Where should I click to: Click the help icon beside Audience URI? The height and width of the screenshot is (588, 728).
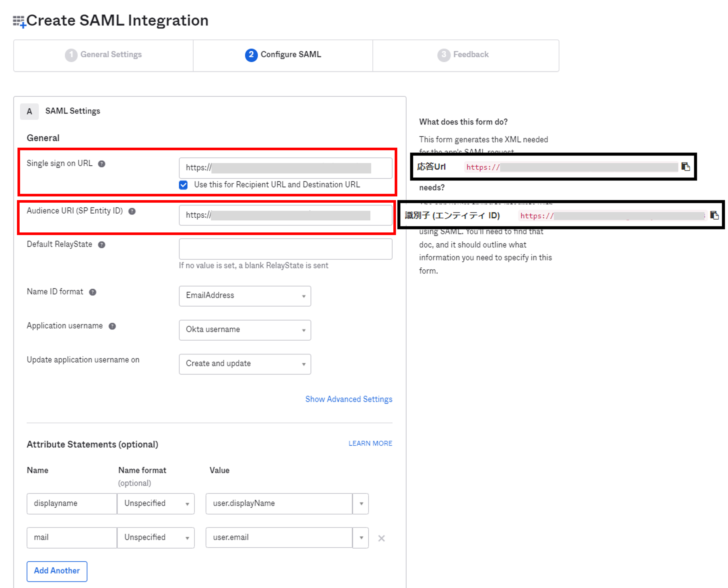click(x=132, y=211)
